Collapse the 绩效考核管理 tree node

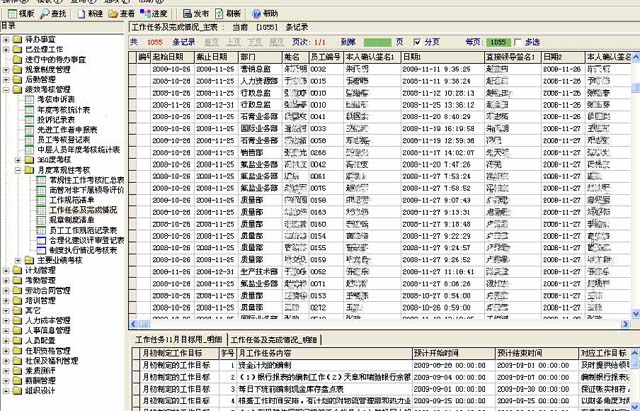[6, 89]
